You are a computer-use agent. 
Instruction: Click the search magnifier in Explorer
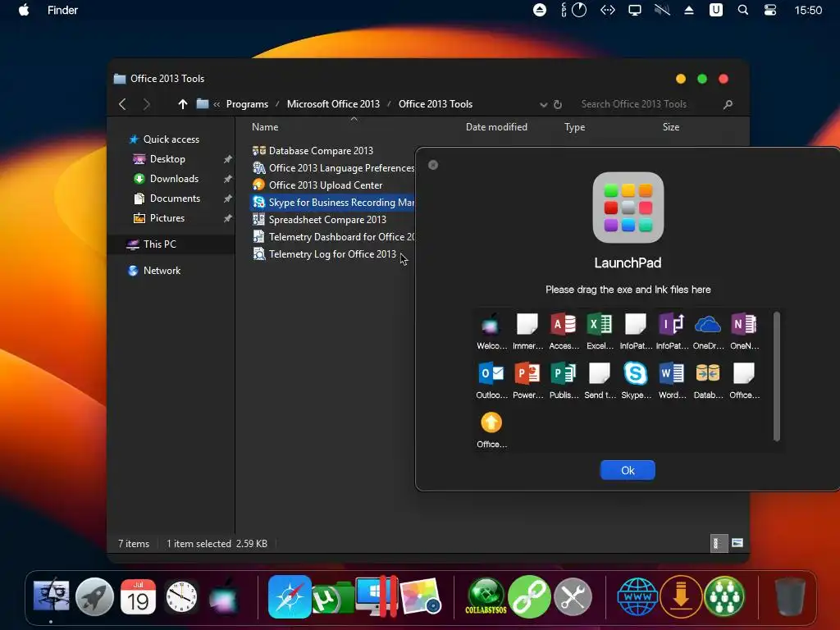728,104
